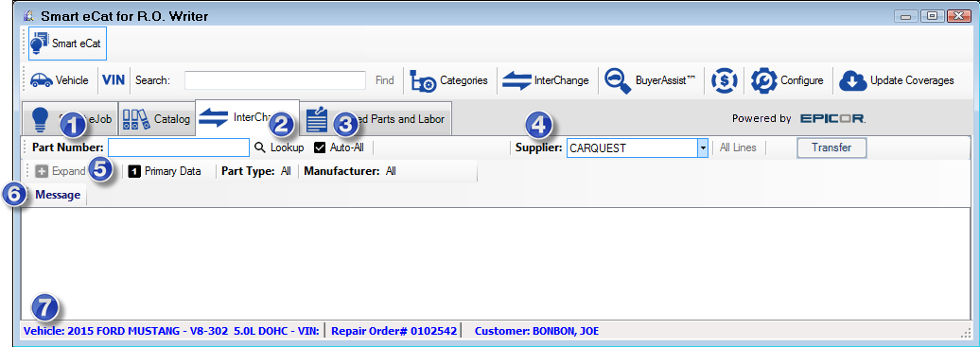Open Selected Parts and Labor tab
This screenshot has width=980, height=347.
(x=376, y=118)
